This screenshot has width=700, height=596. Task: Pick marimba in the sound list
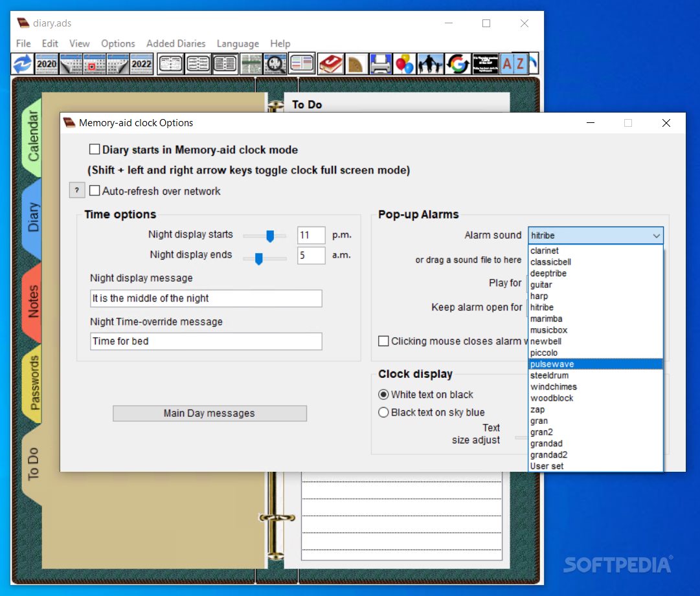(595, 318)
